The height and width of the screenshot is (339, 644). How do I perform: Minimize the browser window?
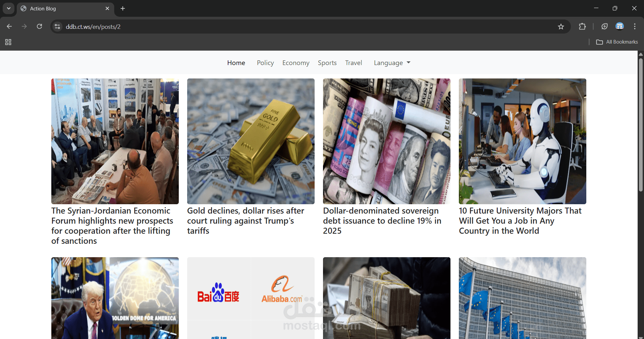(x=596, y=8)
